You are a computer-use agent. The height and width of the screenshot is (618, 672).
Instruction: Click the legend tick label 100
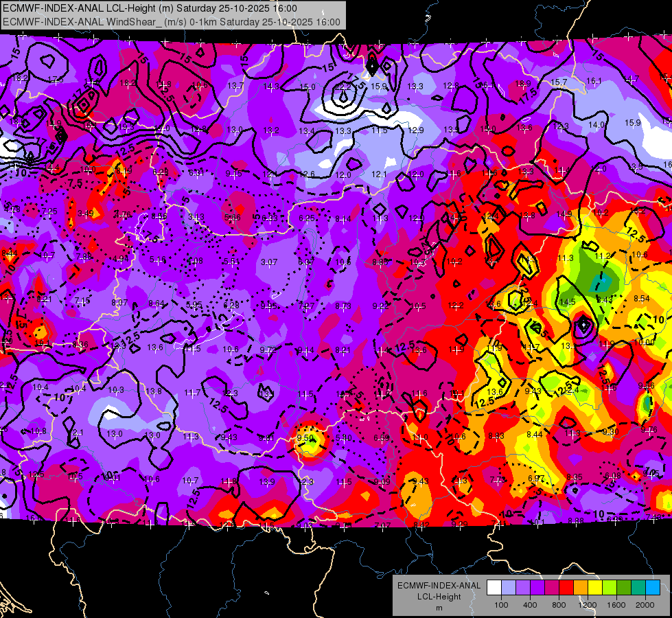click(501, 605)
